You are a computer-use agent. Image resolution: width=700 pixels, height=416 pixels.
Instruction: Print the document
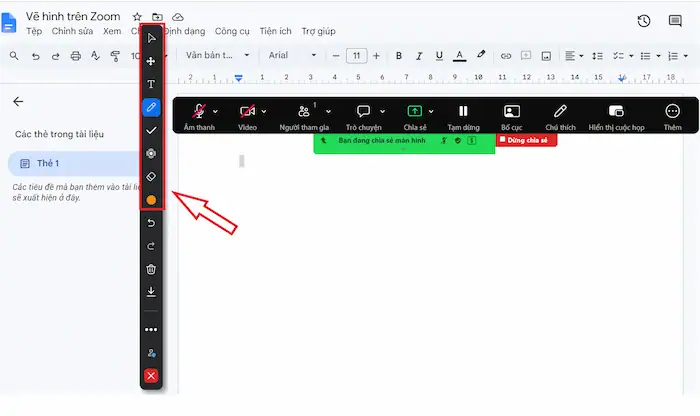(76, 56)
